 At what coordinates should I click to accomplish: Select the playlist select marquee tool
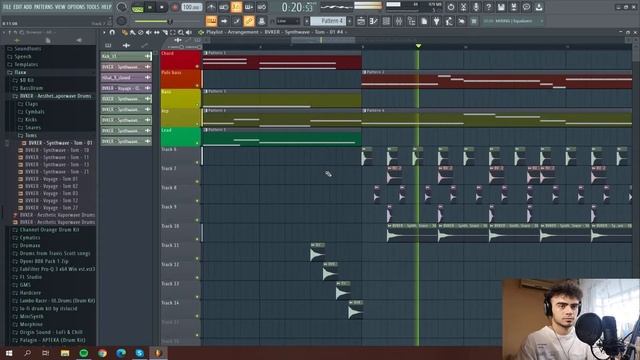pos(173,32)
